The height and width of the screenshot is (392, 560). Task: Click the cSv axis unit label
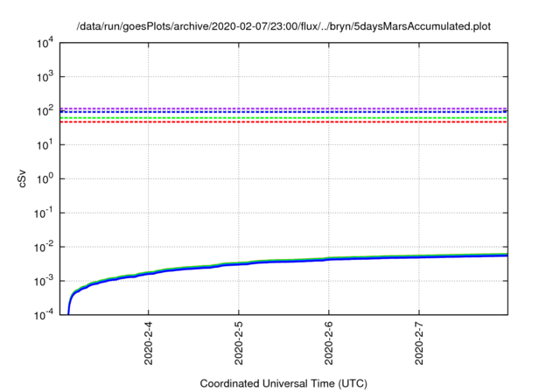pos(22,180)
